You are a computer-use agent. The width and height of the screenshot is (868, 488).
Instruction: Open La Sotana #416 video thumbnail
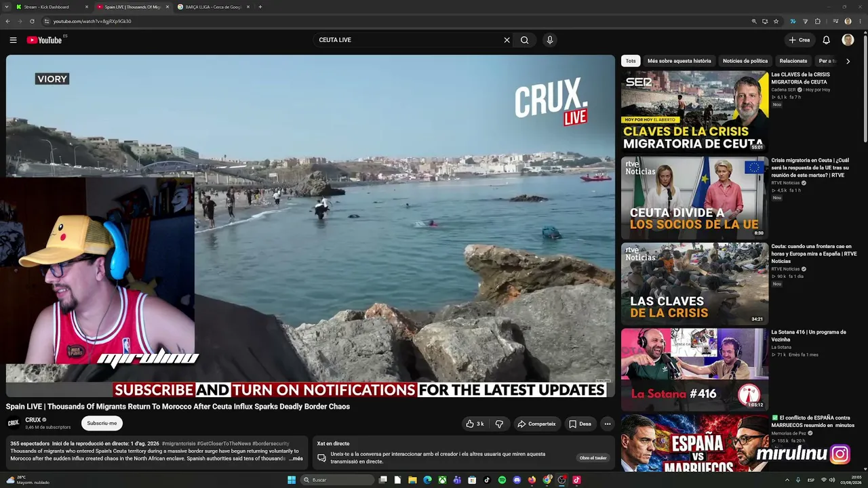coord(694,369)
